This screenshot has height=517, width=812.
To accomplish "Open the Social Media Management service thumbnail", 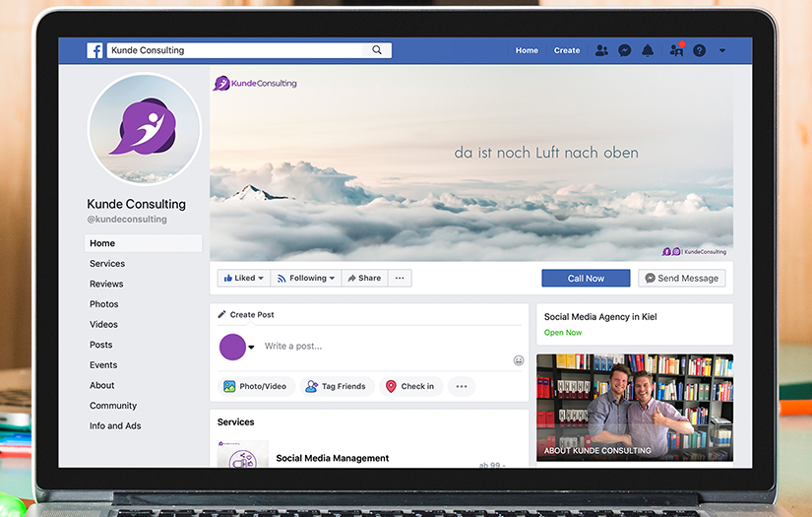I will point(243,454).
